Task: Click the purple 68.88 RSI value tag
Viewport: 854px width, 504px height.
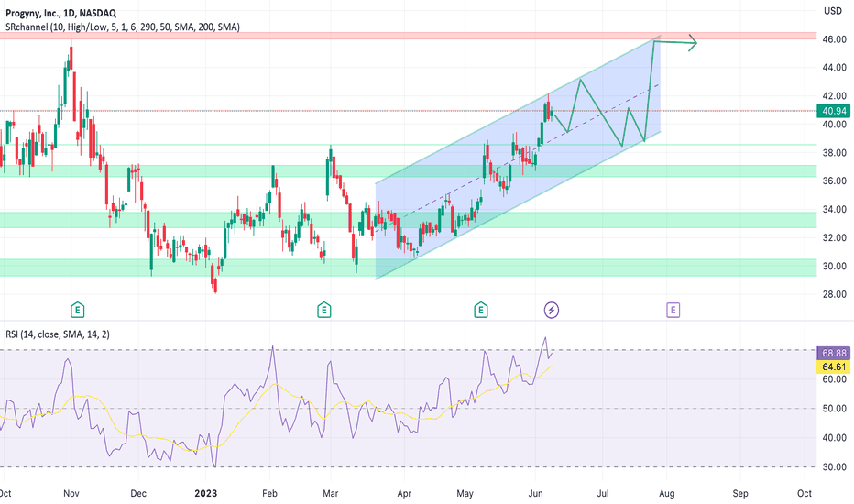Action: click(x=834, y=354)
